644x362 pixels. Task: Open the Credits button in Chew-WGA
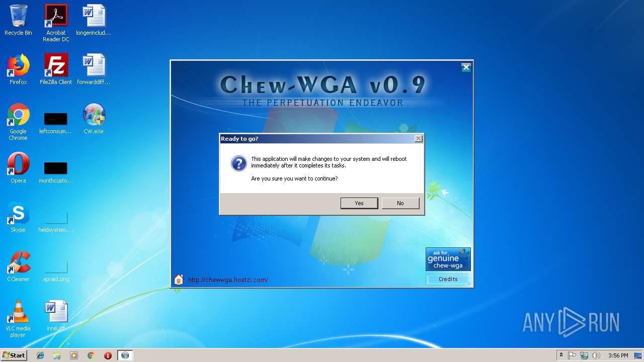(x=448, y=279)
